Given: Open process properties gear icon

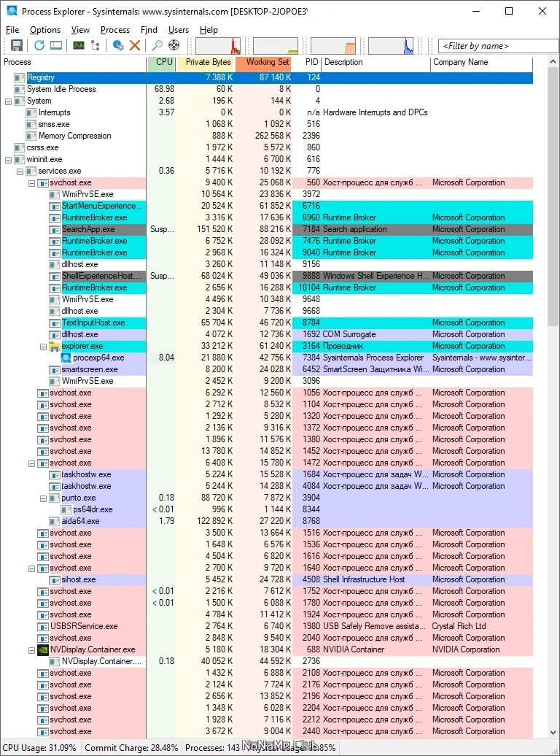Looking at the screenshot, I should click(117, 45).
